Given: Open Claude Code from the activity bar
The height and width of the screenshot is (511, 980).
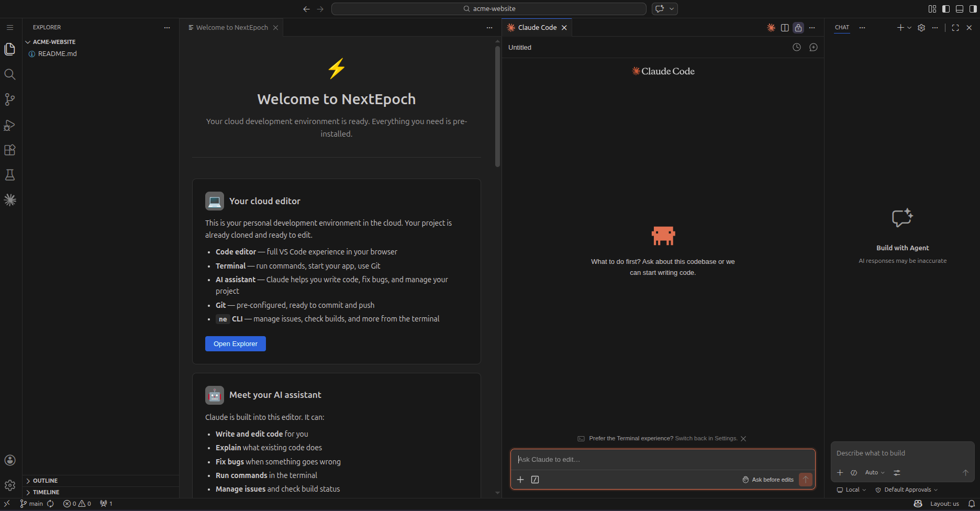Looking at the screenshot, I should pyautogui.click(x=10, y=200).
